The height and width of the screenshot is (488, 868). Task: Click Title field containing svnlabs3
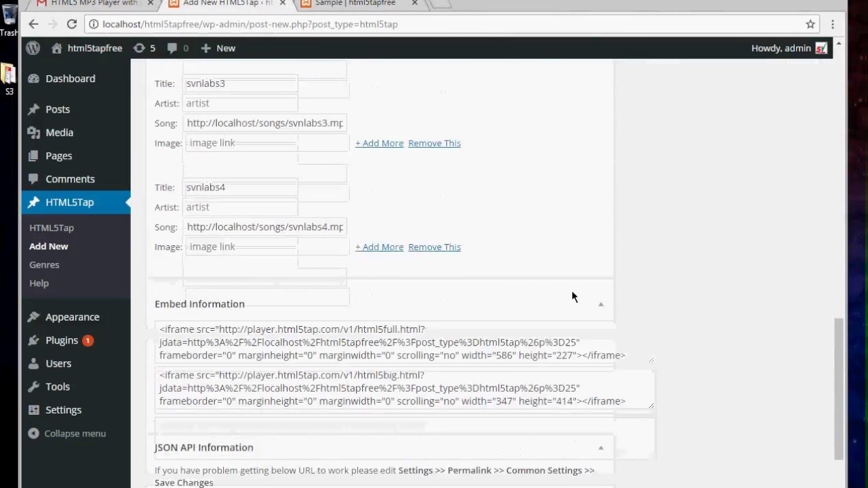[x=240, y=83]
